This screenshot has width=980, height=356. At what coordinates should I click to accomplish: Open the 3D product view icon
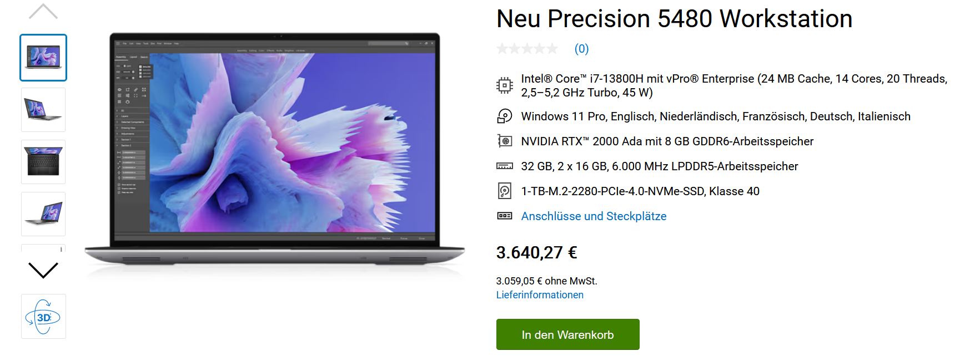click(x=43, y=317)
